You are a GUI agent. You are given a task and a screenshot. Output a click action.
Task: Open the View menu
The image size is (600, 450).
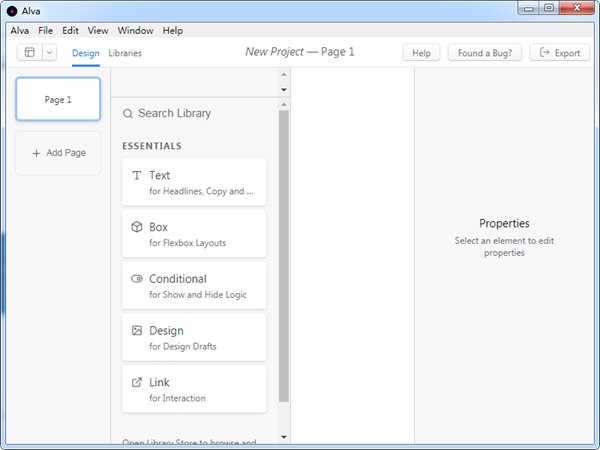coord(98,31)
